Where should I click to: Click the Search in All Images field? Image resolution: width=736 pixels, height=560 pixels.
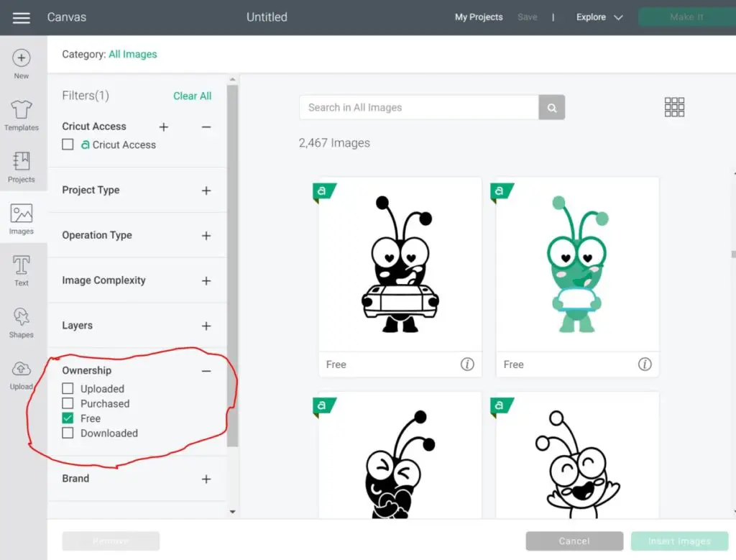point(419,108)
